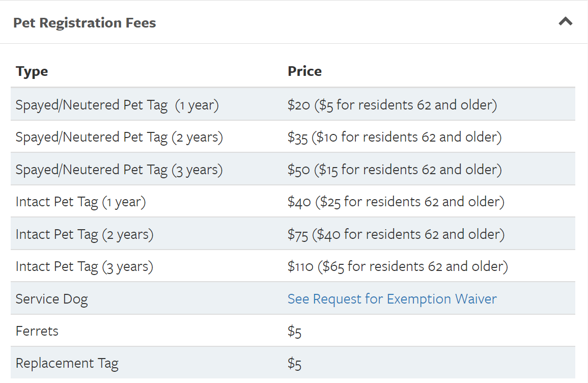Click the Service Dog row label
Image resolution: width=588 pixels, height=383 pixels.
52,299
